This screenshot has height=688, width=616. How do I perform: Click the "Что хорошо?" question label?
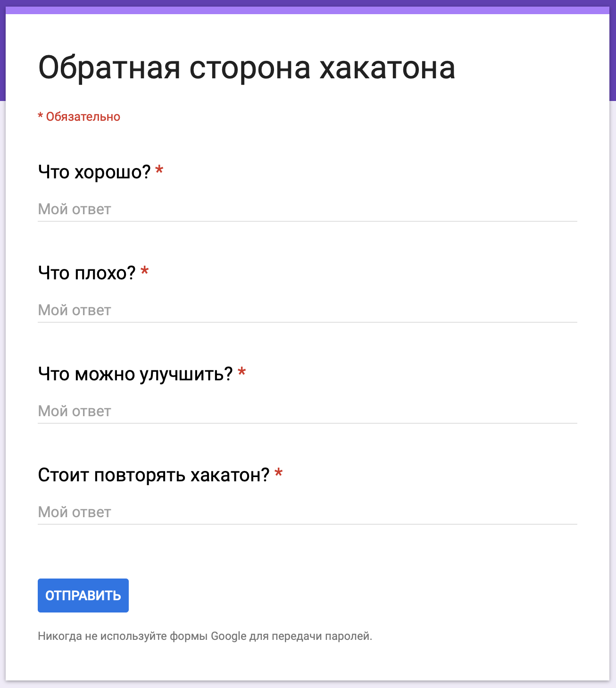[94, 172]
